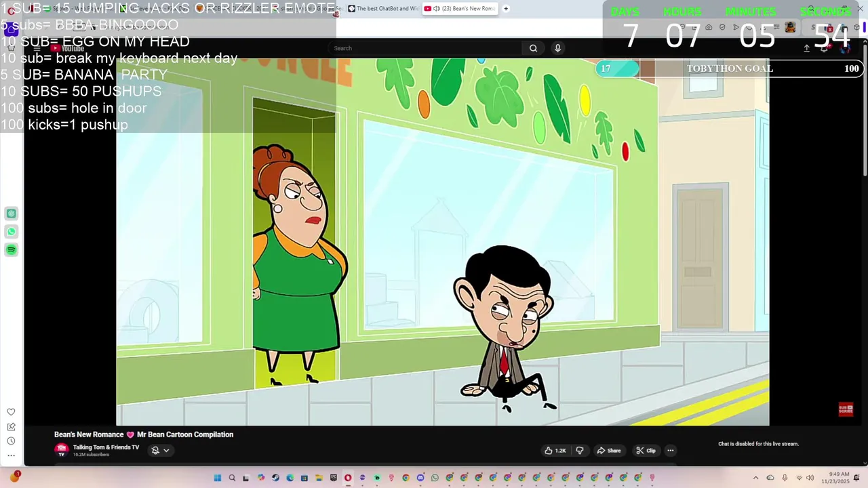Start voice search with microphone icon
868x488 pixels.
(x=557, y=48)
